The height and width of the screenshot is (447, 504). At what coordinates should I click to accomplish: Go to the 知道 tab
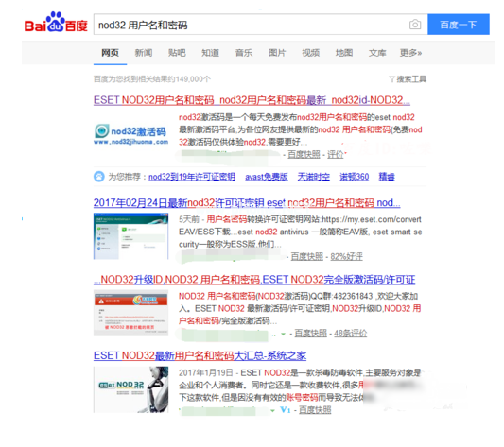point(211,53)
